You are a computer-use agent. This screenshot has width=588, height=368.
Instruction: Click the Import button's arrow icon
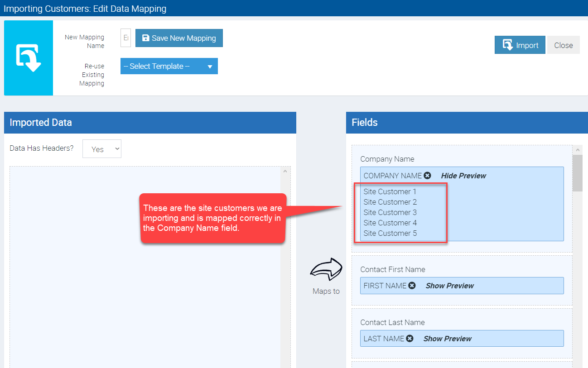point(508,45)
